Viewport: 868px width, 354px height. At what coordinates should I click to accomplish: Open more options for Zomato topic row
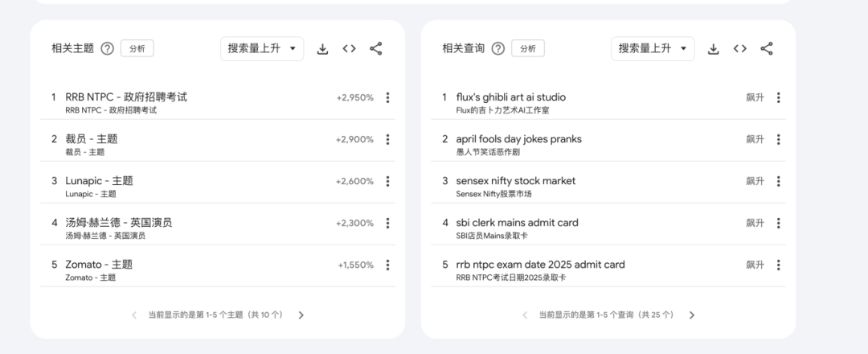click(x=387, y=265)
